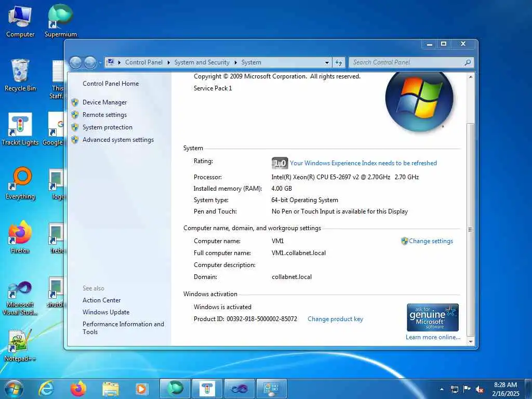Open Remote settings link
This screenshot has width=532, height=399.
tap(104, 115)
